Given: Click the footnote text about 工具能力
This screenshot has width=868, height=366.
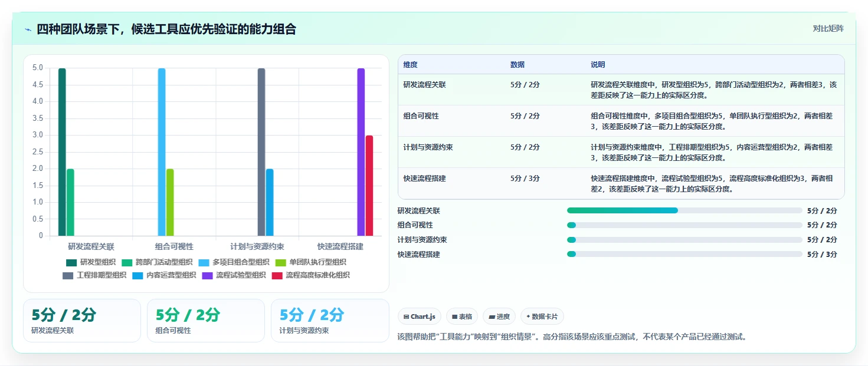Looking at the screenshot, I should (573, 337).
